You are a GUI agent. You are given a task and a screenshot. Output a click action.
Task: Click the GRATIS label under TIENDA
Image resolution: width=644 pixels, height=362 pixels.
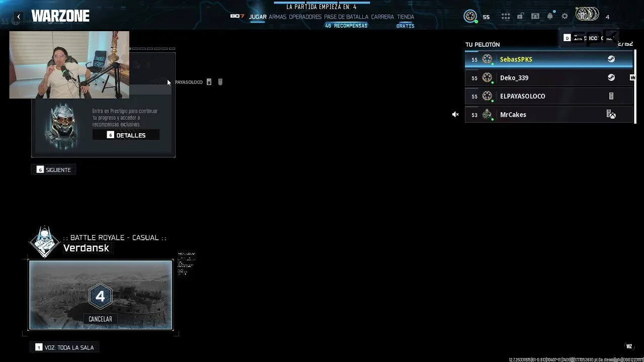[405, 26]
